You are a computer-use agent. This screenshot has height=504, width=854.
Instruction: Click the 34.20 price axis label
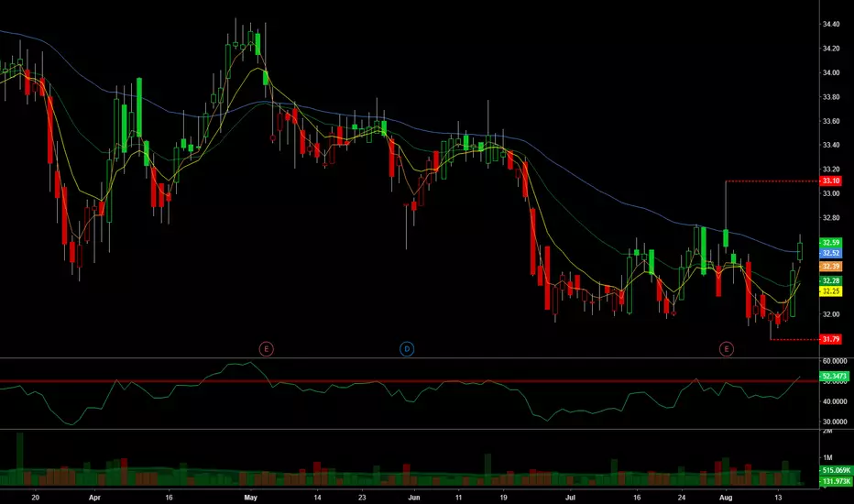pos(830,49)
